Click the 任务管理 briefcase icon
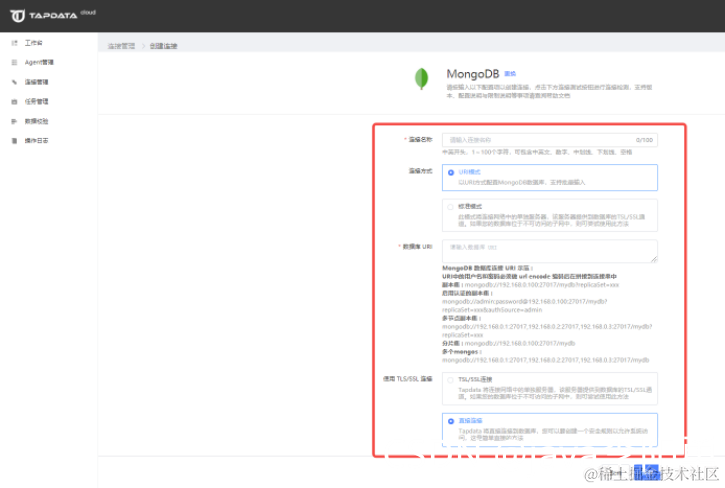 click(x=14, y=102)
